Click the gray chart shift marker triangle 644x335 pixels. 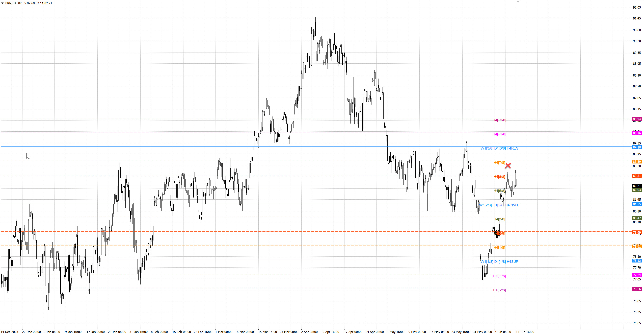click(518, 2)
